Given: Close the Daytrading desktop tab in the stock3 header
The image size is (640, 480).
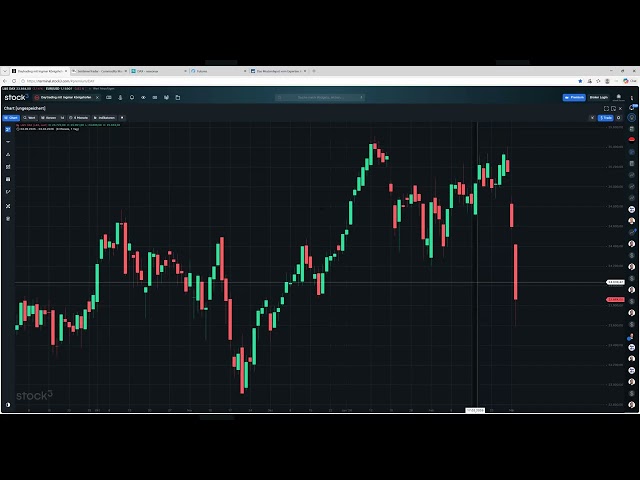Looking at the screenshot, I should [97, 98].
